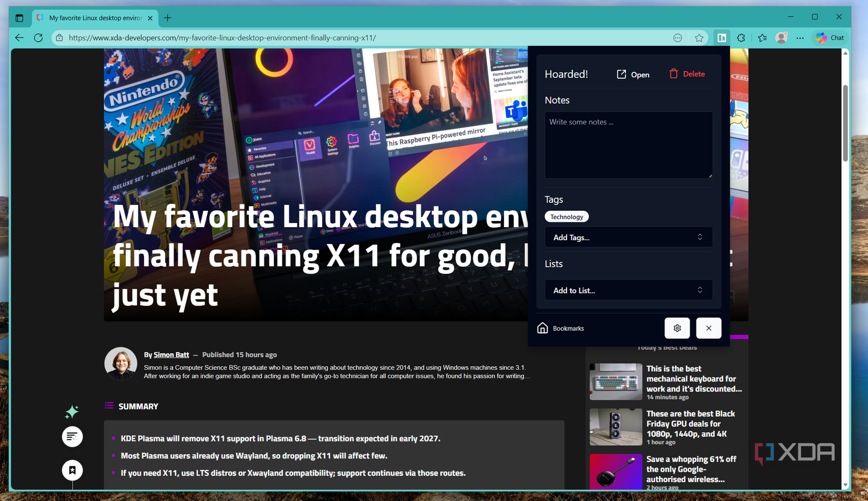Select the Technology tag chip
Viewport: 868px width, 501px height.
pos(567,216)
